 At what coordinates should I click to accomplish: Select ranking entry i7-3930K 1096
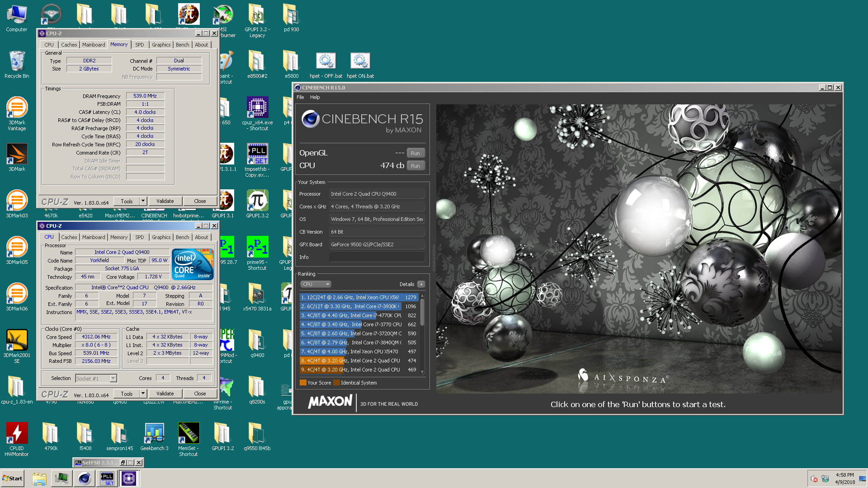coord(359,306)
